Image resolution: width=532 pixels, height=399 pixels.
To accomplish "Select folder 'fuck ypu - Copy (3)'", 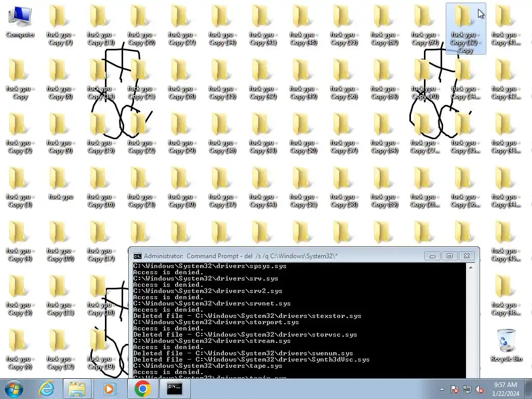I will (x=20, y=188).
